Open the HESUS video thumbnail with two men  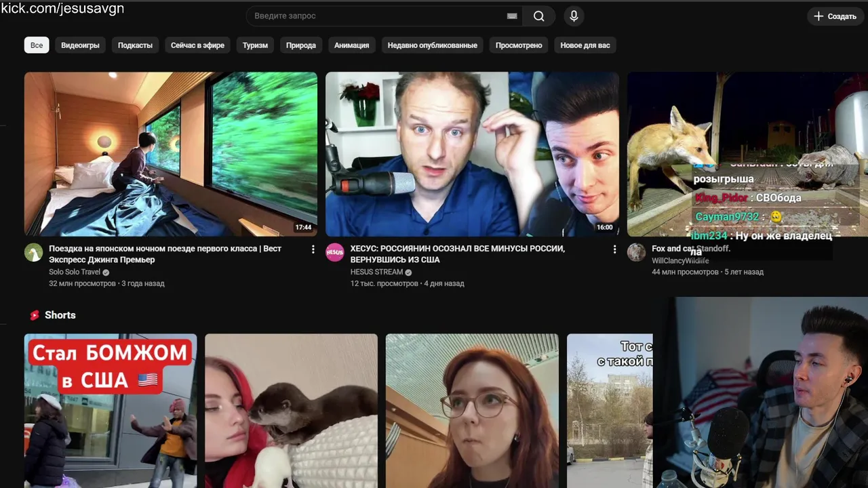pos(472,154)
